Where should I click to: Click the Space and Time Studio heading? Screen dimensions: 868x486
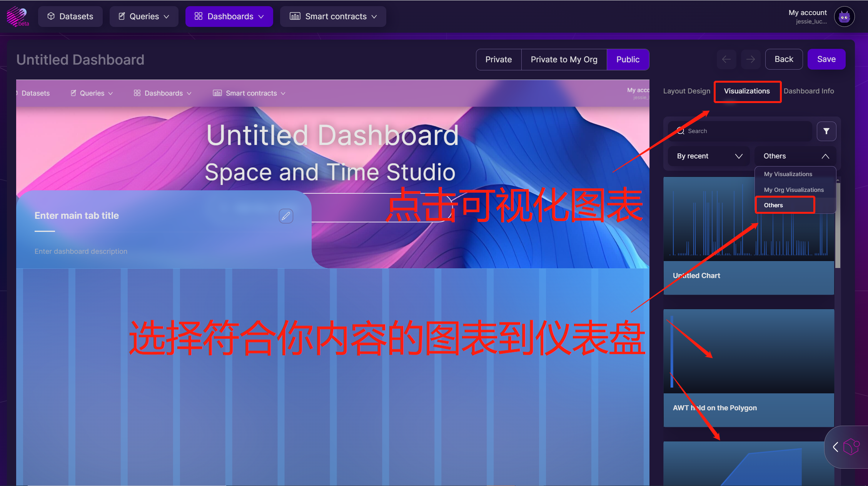330,172
